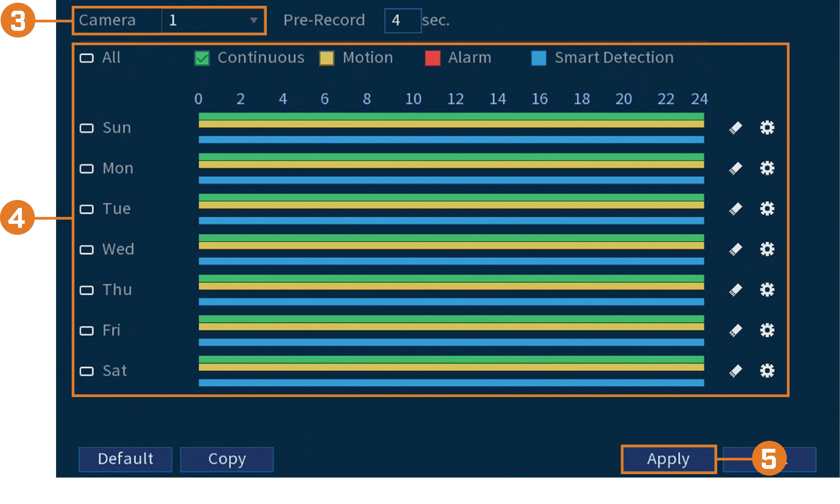Click the Pre-Record seconds field
The image size is (840, 504).
click(403, 20)
